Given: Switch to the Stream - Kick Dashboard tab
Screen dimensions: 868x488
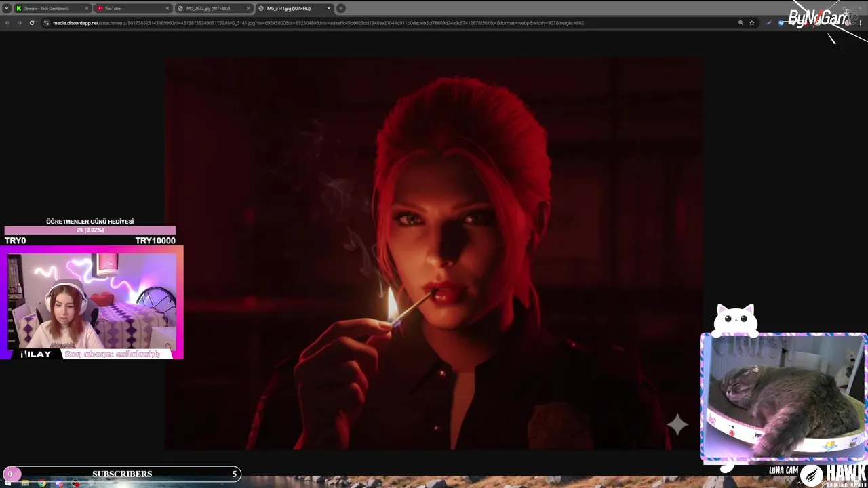Looking at the screenshot, I should [52, 9].
